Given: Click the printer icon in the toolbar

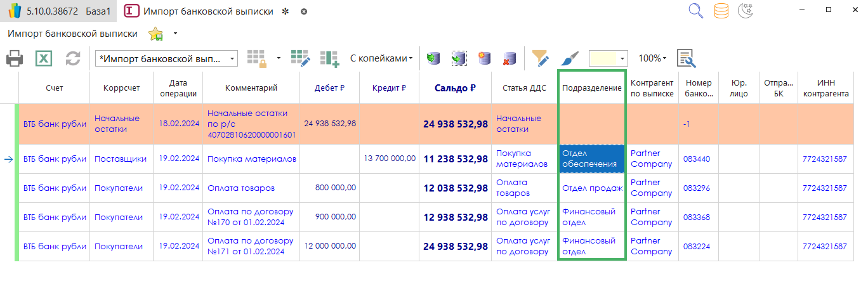Looking at the screenshot, I should pyautogui.click(x=15, y=59).
